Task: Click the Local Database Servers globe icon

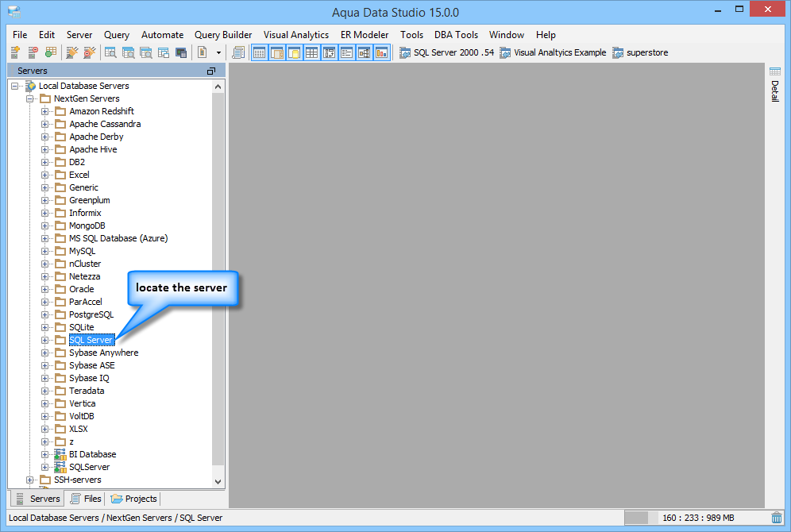Action: [31, 86]
